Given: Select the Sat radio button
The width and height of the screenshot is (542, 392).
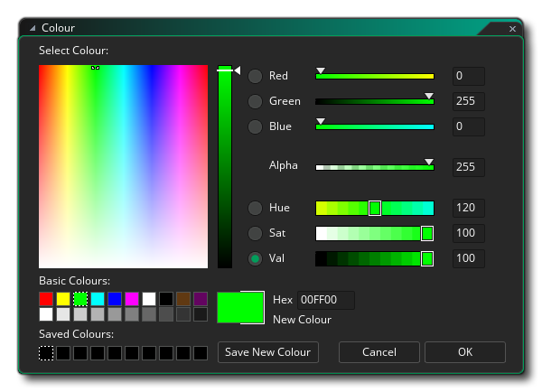Looking at the screenshot, I should tap(255, 233).
